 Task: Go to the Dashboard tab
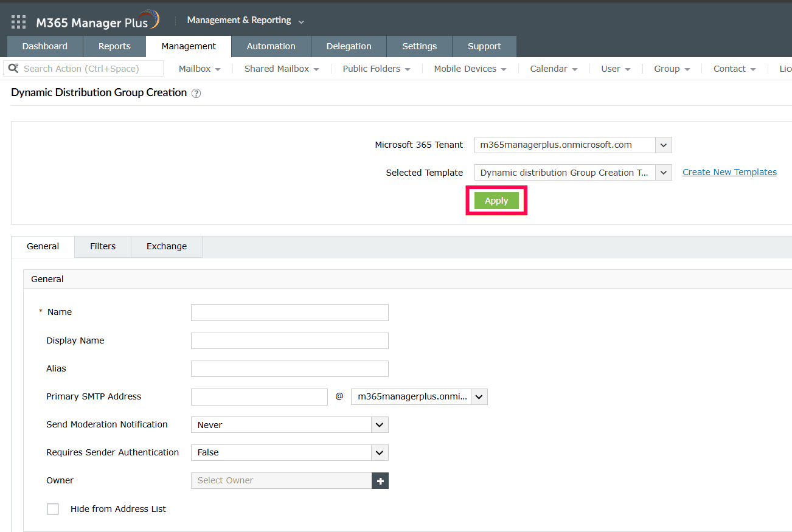45,46
